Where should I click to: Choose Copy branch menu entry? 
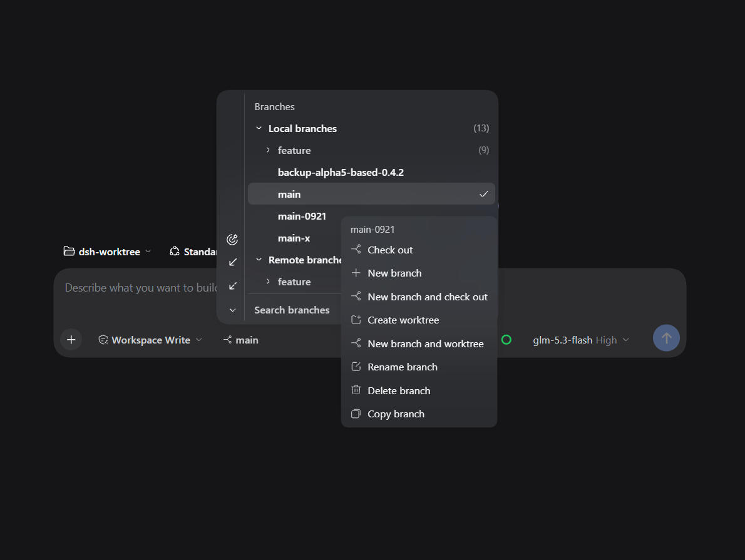pos(419,414)
